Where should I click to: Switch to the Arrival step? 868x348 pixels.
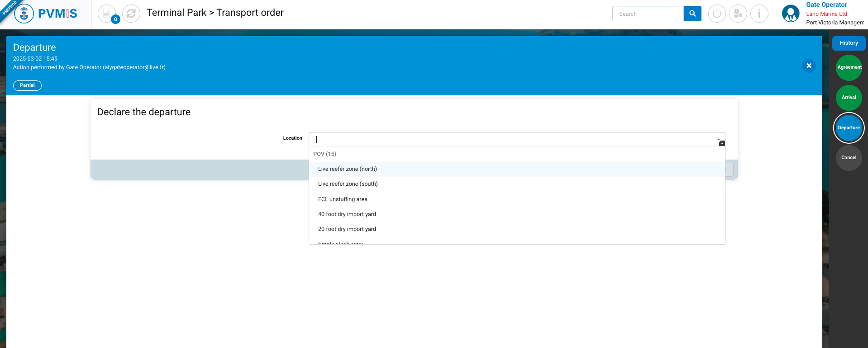click(849, 98)
